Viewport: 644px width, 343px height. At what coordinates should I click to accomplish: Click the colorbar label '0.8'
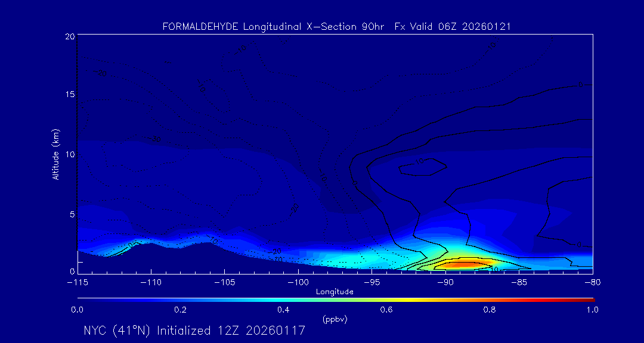point(490,310)
